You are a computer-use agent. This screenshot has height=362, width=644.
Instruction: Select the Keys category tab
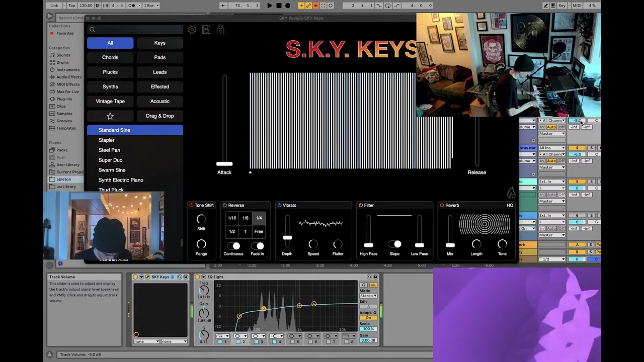[160, 43]
